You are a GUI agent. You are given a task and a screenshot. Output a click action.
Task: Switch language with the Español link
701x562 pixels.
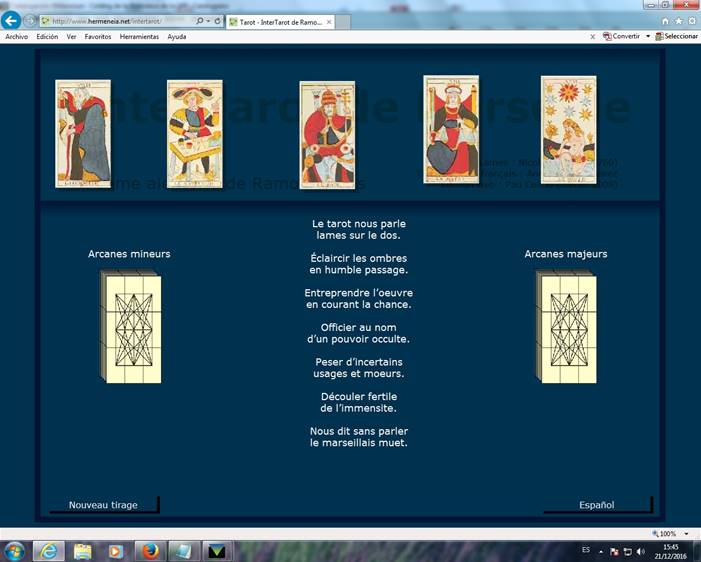coord(596,505)
